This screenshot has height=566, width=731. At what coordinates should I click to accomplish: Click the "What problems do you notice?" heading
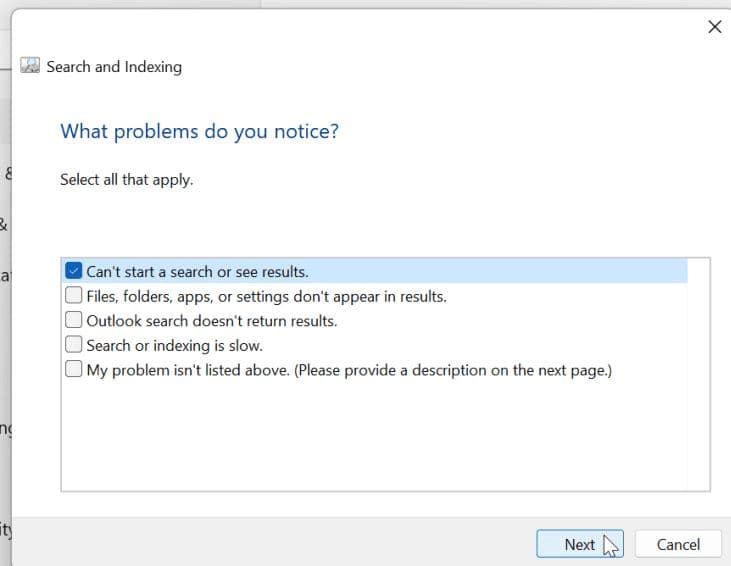click(x=199, y=131)
